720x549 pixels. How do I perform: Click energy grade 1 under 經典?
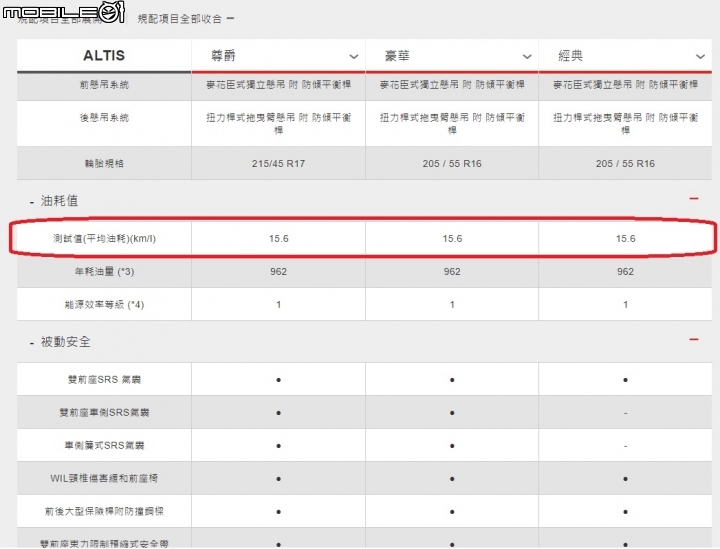(625, 305)
